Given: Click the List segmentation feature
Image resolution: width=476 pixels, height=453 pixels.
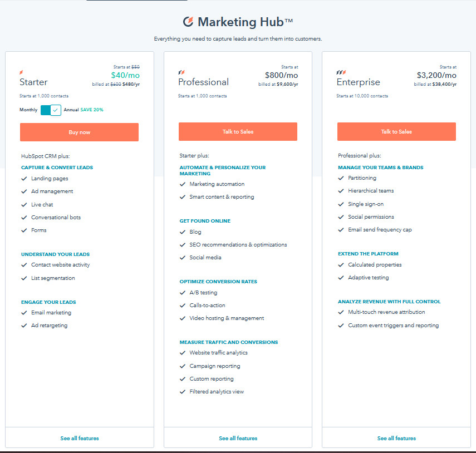Looking at the screenshot, I should tap(53, 278).
